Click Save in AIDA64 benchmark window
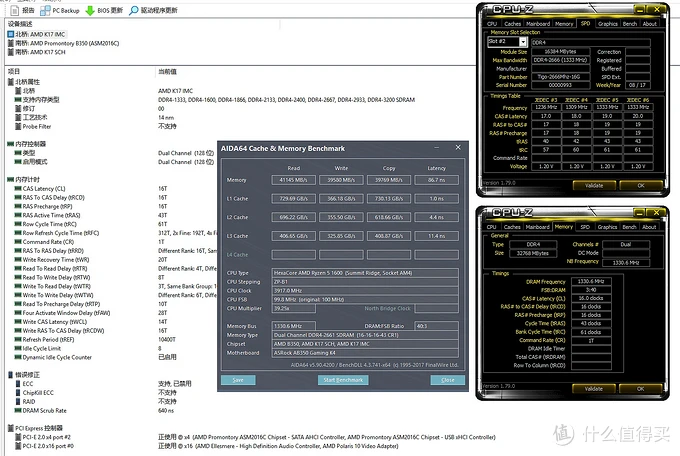The height and width of the screenshot is (456, 680). [238, 380]
